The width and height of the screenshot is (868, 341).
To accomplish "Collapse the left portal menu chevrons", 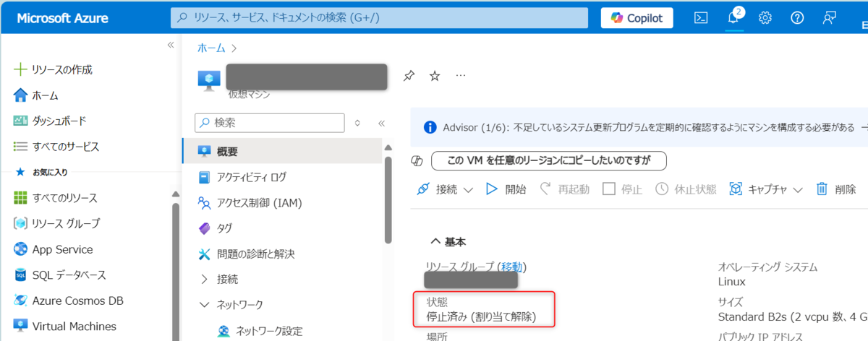I will click(x=171, y=45).
